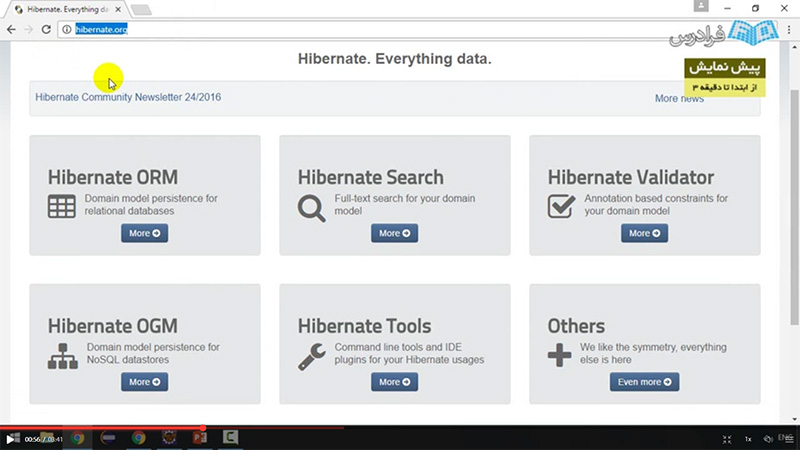Switch to the Hibernate browser tab
Image resolution: width=800 pixels, height=450 pixels.
(65, 9)
